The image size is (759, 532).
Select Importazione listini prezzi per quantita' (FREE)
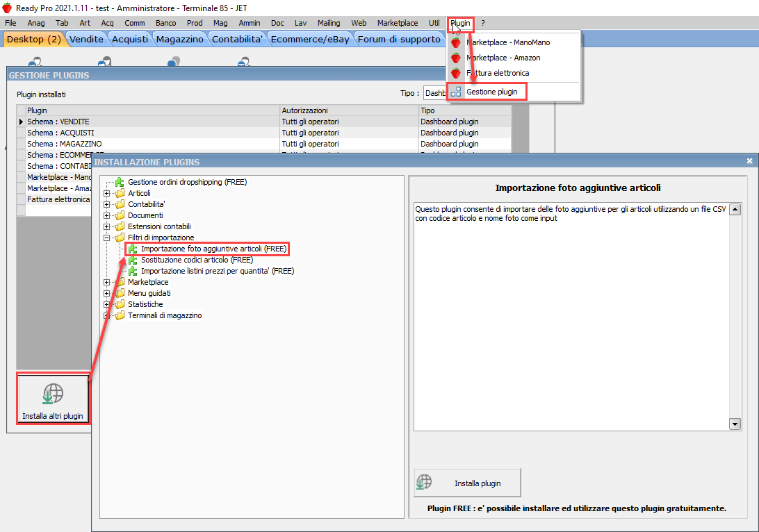click(218, 272)
